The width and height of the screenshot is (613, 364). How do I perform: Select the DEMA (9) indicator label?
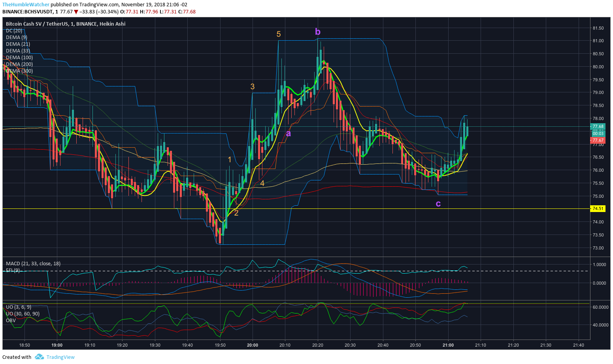coord(17,37)
